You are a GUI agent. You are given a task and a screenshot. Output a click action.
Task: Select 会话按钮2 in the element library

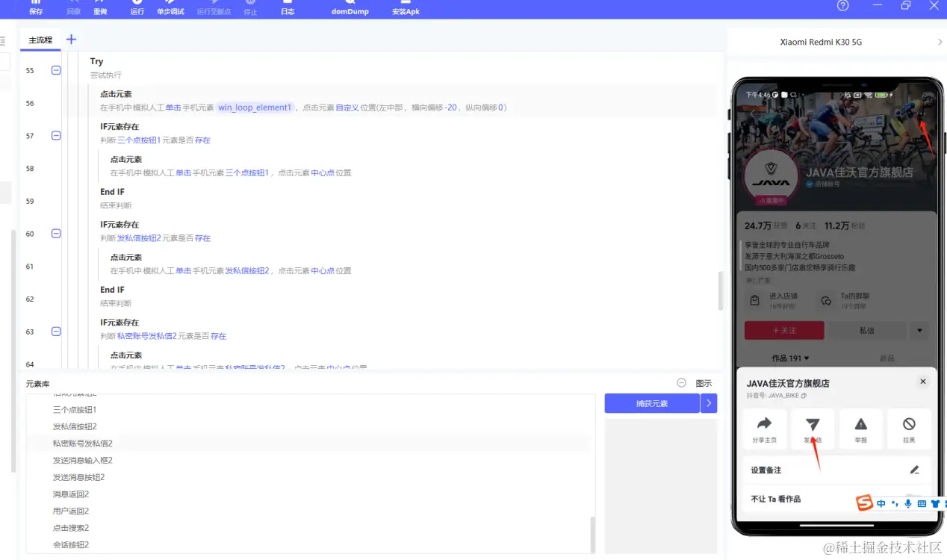pos(71,545)
